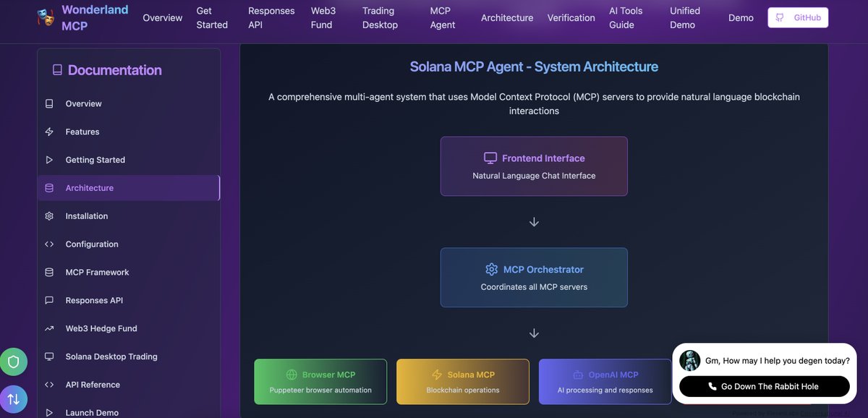Select Installation in documentation sidebar
868x418 pixels.
129,216
